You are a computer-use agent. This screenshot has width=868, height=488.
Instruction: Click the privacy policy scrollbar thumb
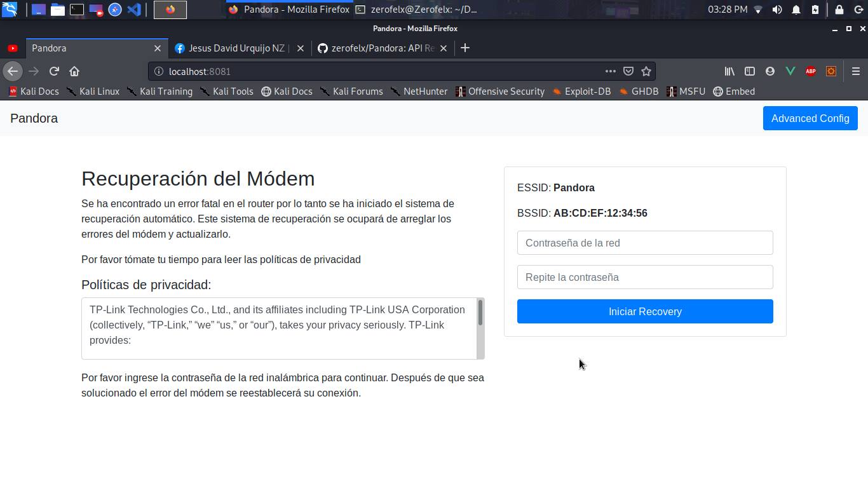[x=480, y=313]
